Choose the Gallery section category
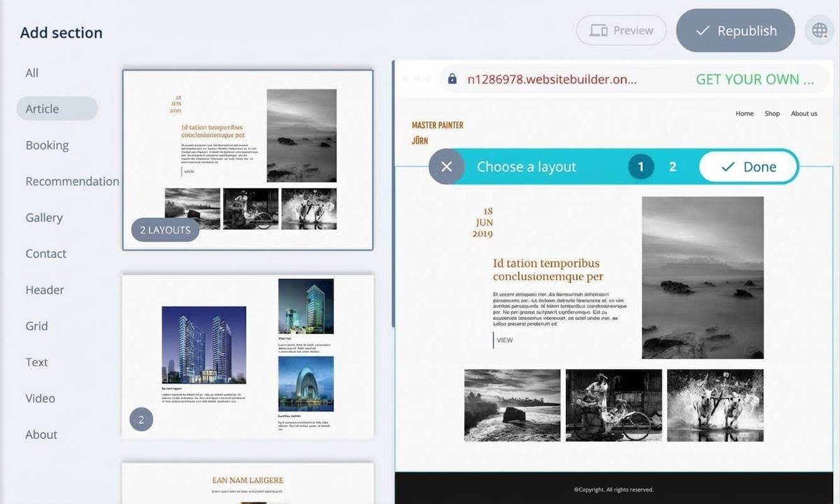 44,218
